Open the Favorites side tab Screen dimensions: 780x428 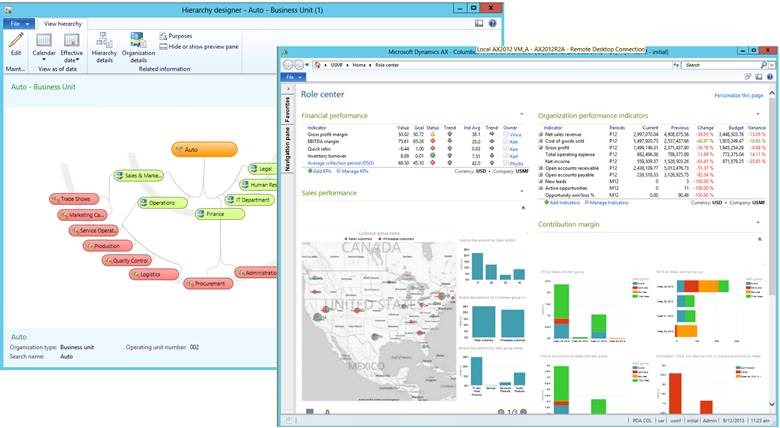click(x=288, y=109)
